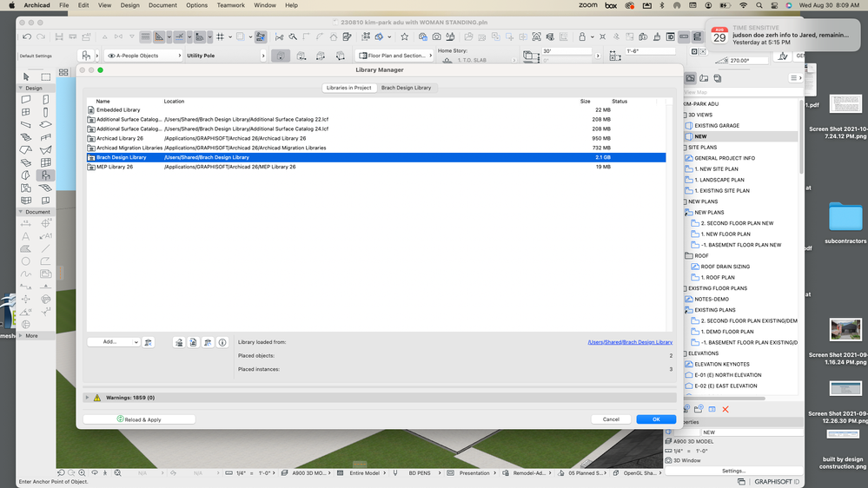868x488 pixels.
Task: Select the MEP Library 26 row
Action: 376,167
